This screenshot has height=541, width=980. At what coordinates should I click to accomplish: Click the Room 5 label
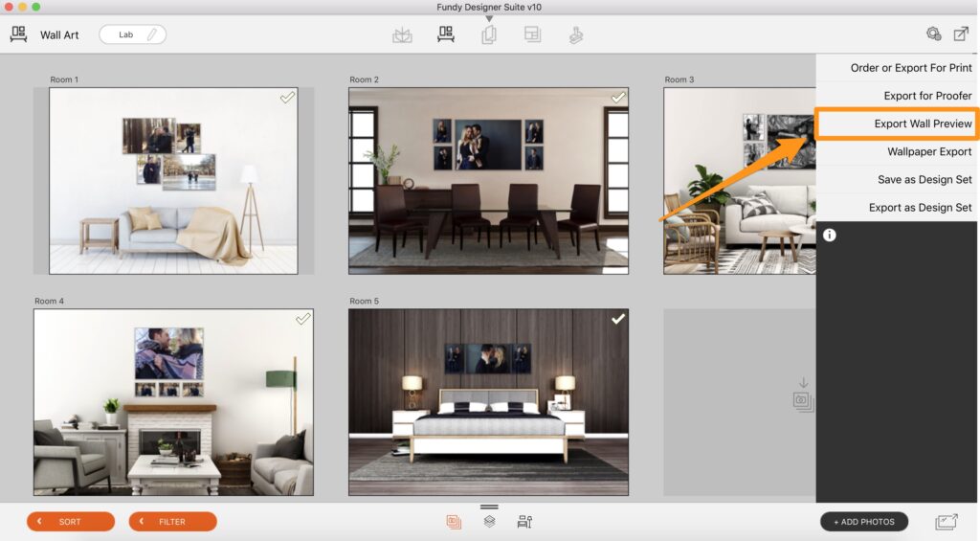(x=365, y=301)
